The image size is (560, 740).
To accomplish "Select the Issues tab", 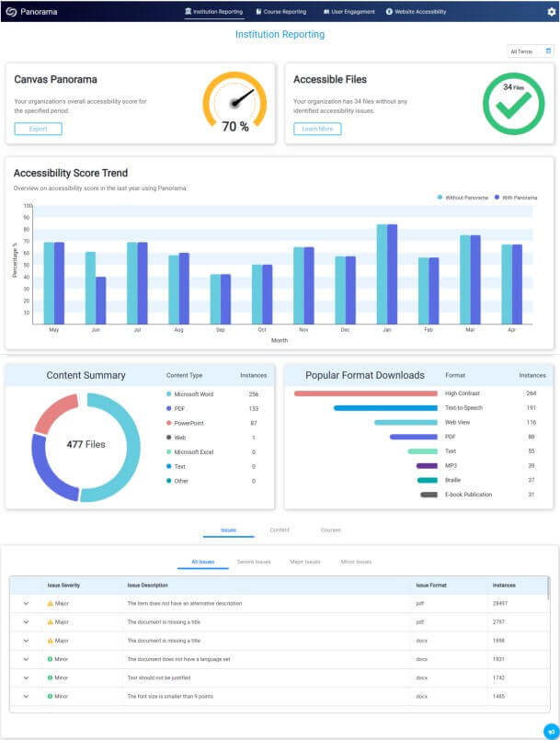I will (229, 530).
